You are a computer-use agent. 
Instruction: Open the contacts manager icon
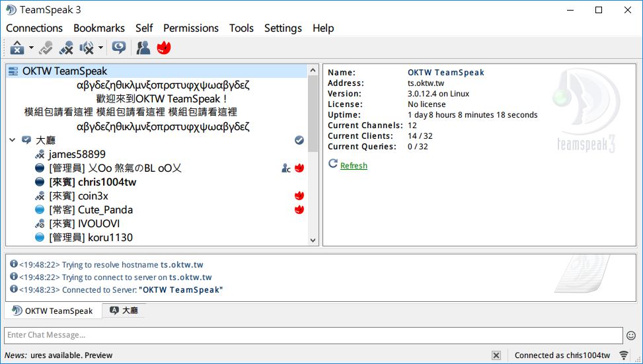pos(143,48)
